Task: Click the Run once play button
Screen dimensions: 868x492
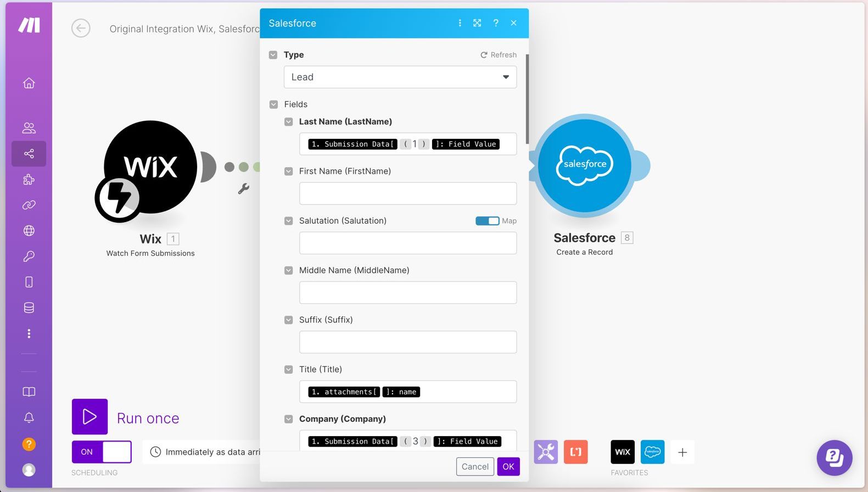Action: click(x=89, y=417)
